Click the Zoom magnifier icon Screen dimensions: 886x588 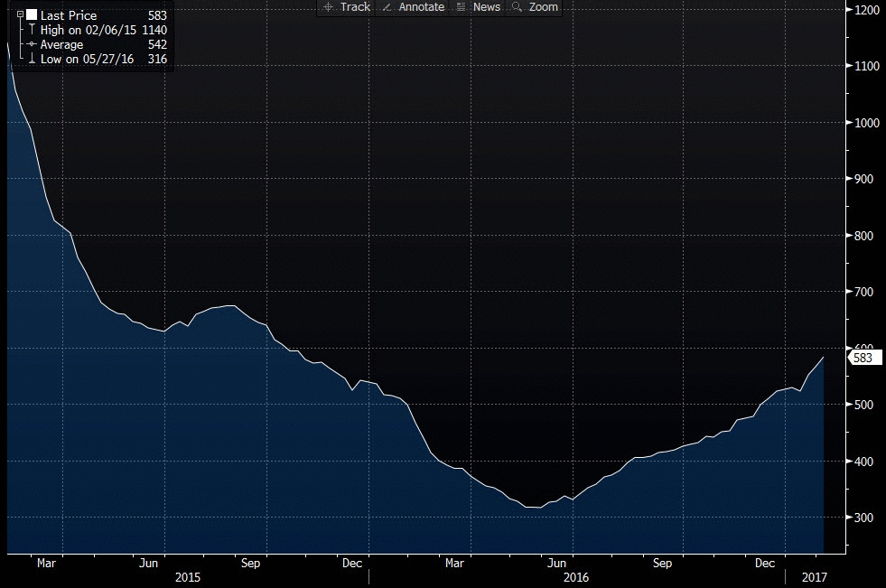pos(518,7)
